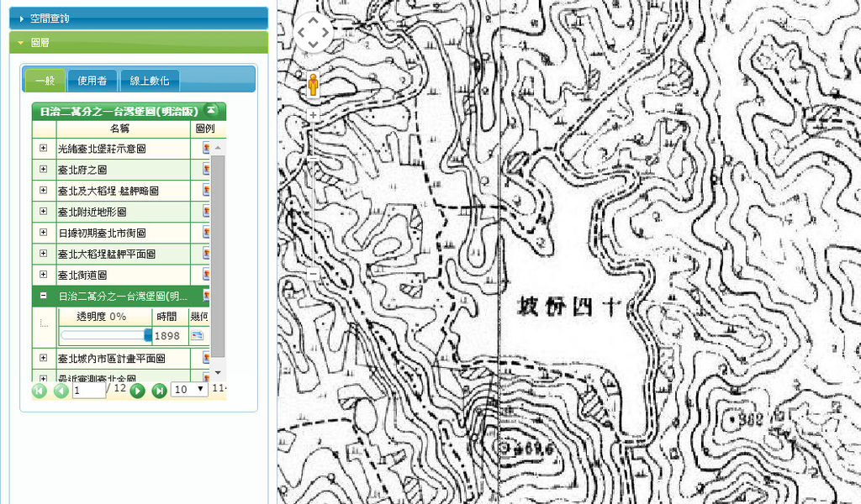Open the page size dropdown showing 10
The width and height of the screenshot is (861, 504).
[x=189, y=390]
